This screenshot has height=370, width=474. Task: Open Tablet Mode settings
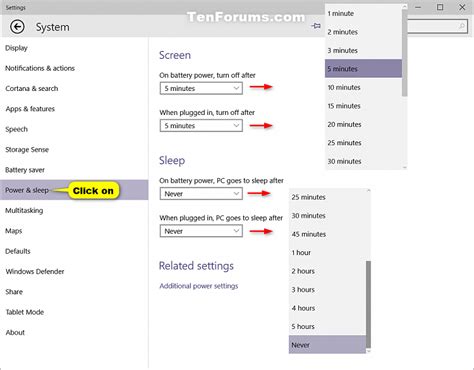[25, 312]
